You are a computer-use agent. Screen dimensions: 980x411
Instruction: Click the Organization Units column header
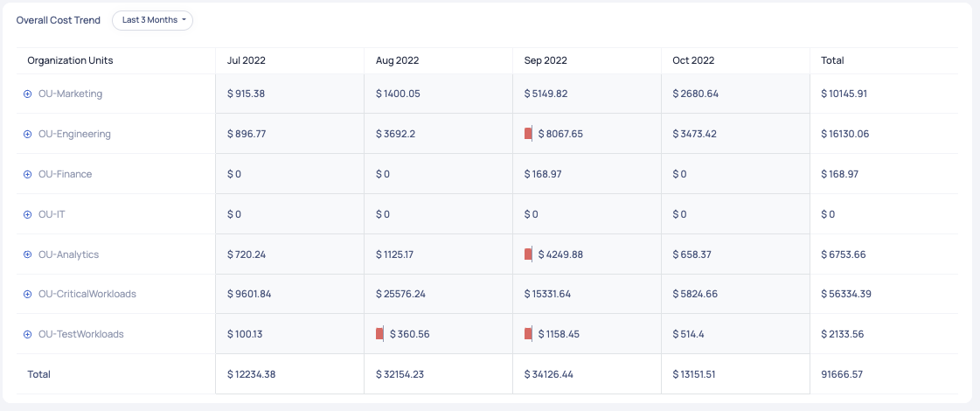(x=70, y=61)
